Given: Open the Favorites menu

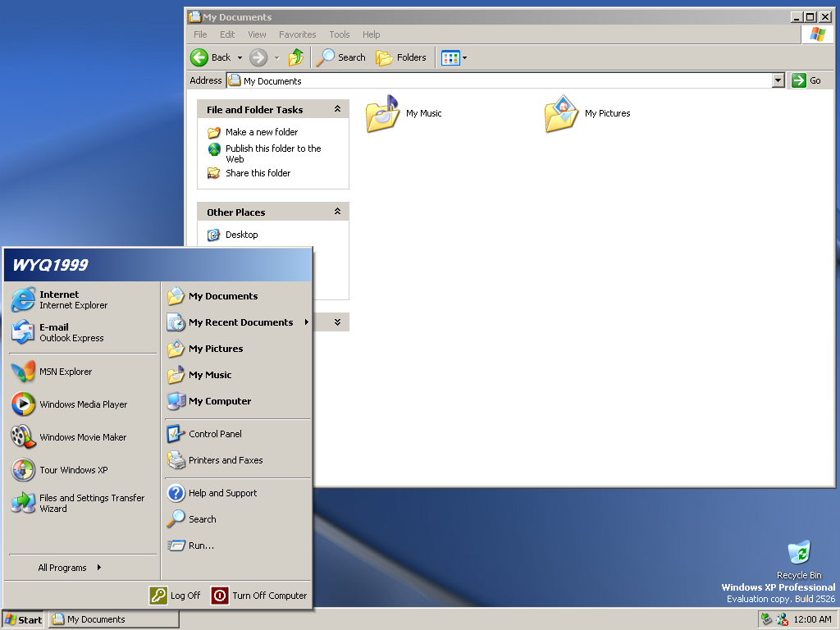Looking at the screenshot, I should [x=297, y=34].
